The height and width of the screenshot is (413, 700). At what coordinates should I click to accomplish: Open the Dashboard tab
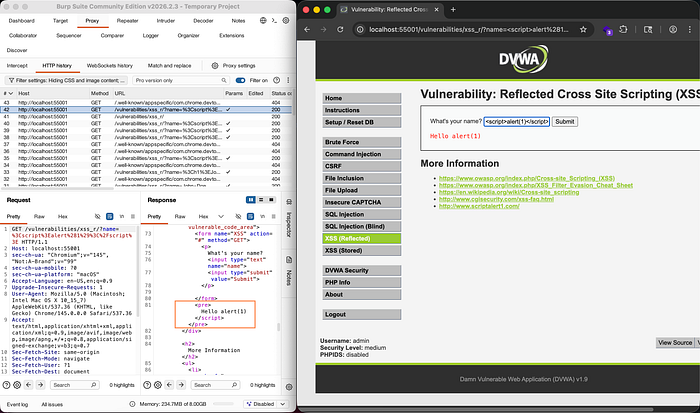(x=21, y=21)
